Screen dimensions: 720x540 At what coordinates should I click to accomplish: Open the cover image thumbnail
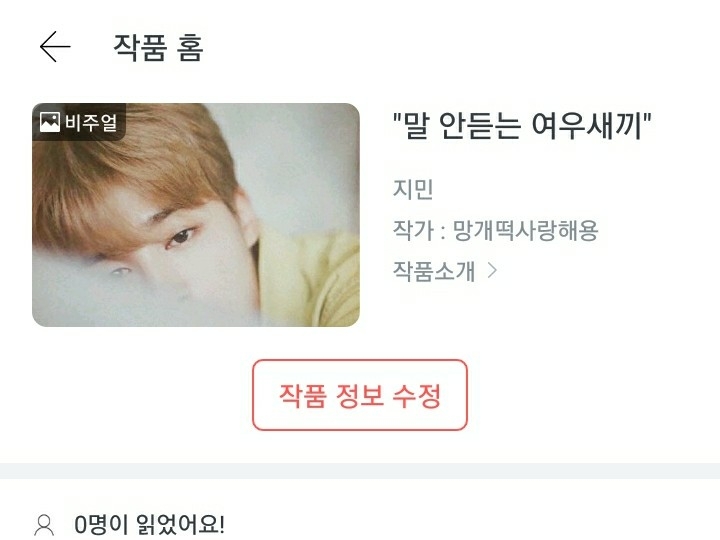[x=196, y=215]
